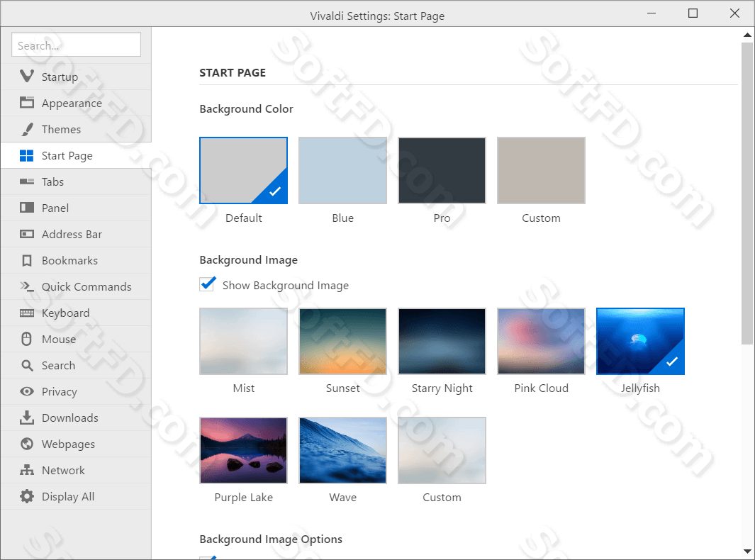Viewport: 755px width, 560px height.
Task: Choose the Pro dark background color
Action: pyautogui.click(x=442, y=170)
